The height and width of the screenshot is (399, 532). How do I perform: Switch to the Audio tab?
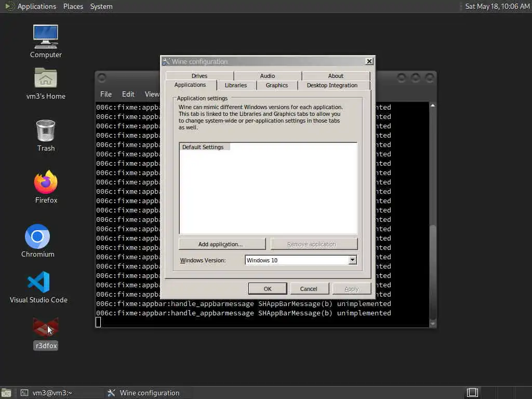(268, 76)
